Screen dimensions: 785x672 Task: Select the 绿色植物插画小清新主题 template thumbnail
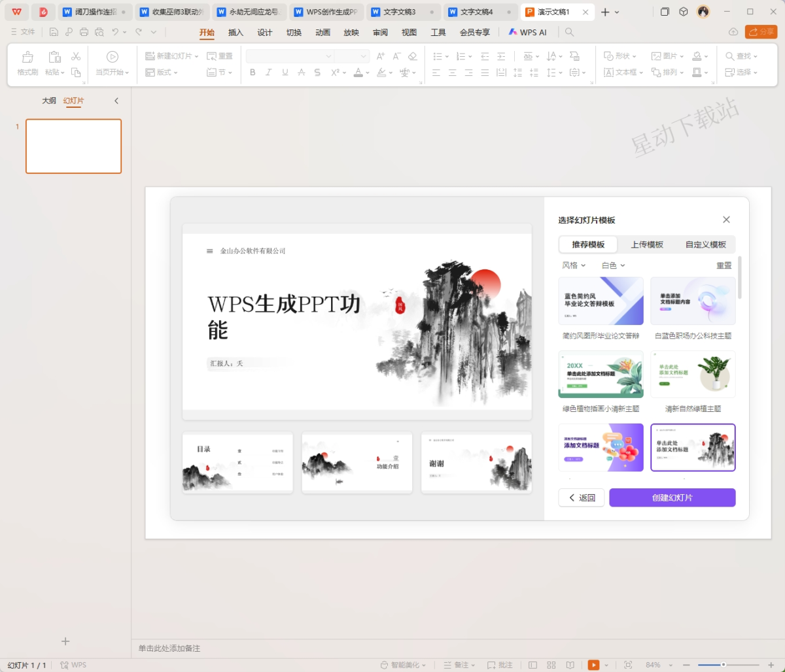coord(601,374)
